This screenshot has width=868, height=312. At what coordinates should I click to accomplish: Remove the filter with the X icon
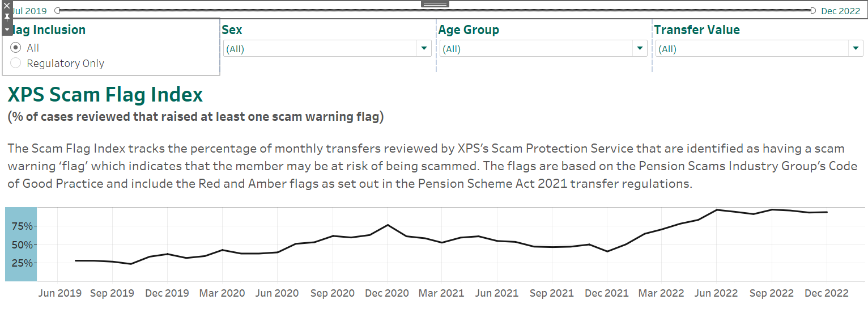(7, 6)
